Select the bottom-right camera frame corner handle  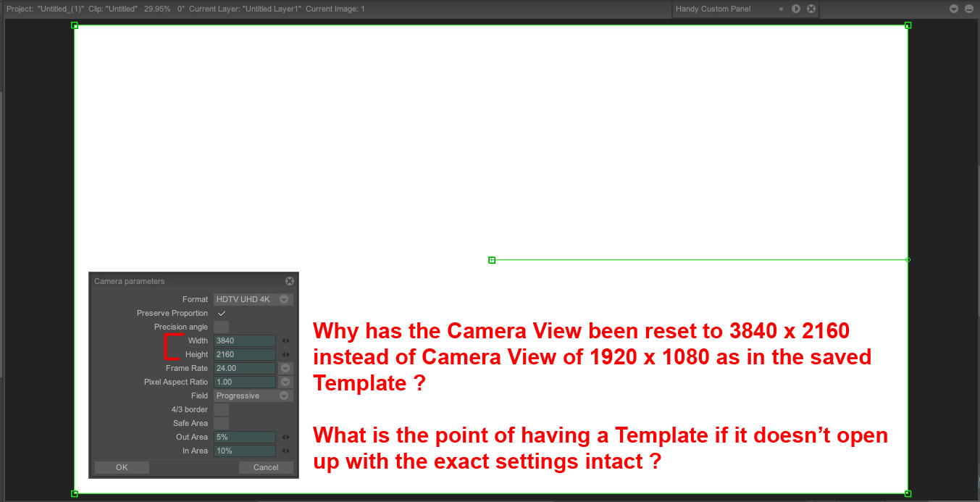point(908,493)
